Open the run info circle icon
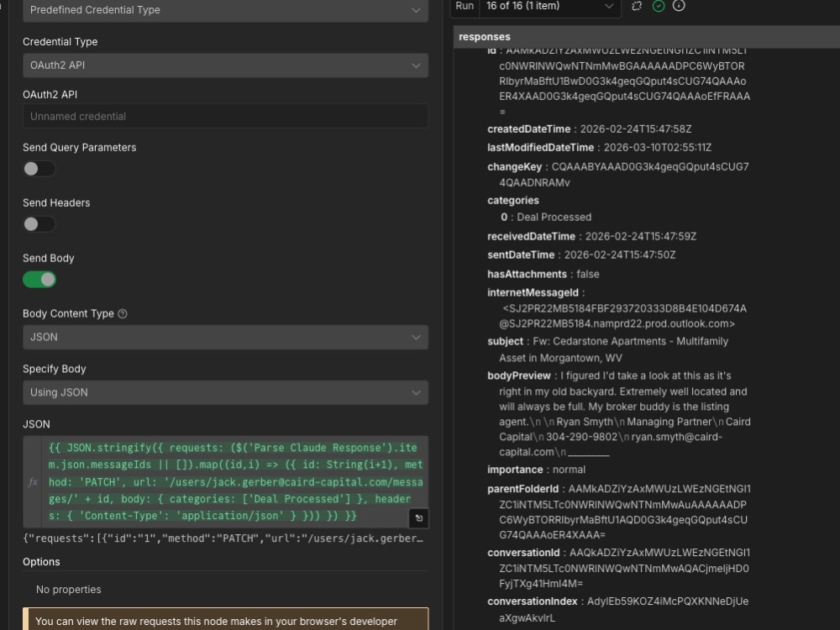 click(679, 6)
